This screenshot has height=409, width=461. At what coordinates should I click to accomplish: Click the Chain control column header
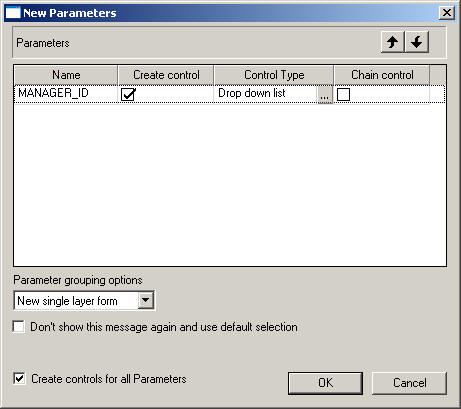[382, 75]
